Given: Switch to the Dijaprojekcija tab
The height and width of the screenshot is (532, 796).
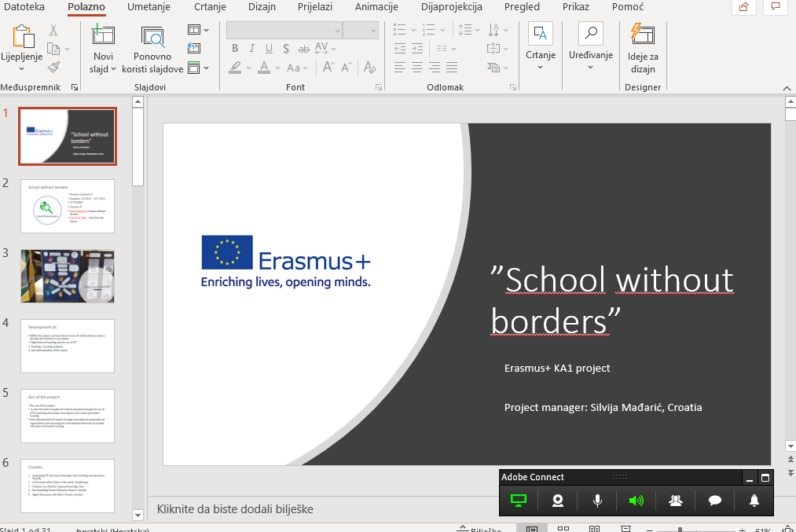Looking at the screenshot, I should click(x=451, y=6).
